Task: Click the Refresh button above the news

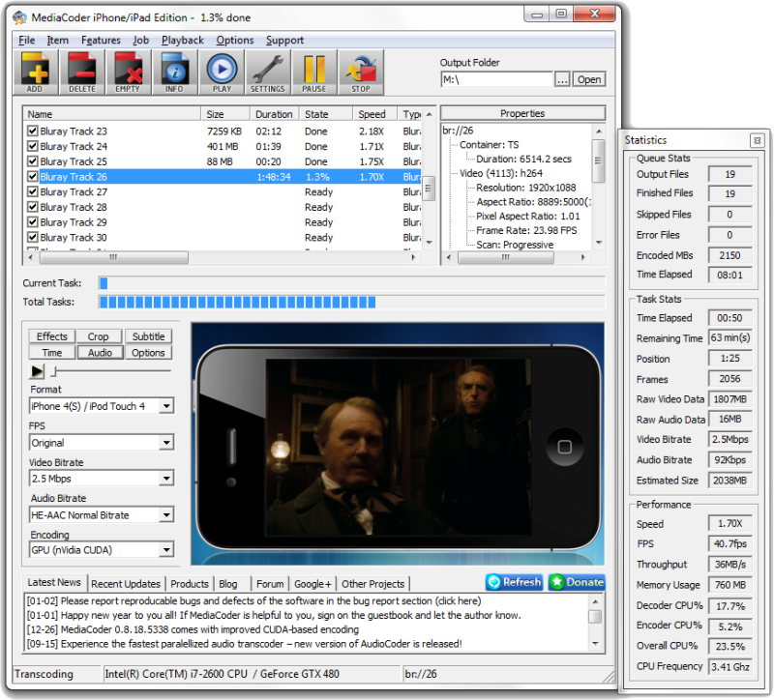Action: [514, 582]
